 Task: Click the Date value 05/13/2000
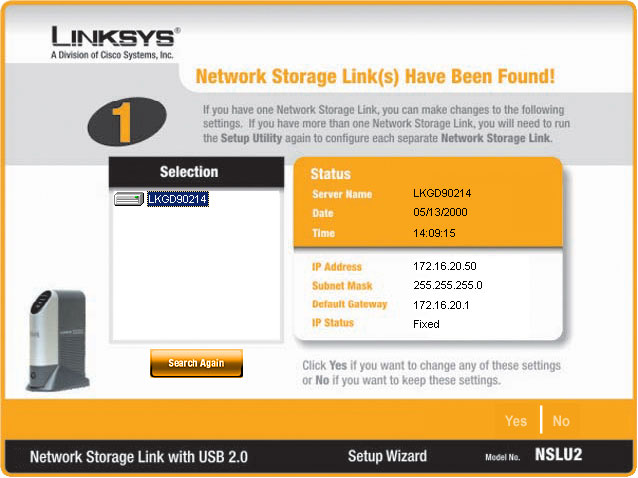(440, 213)
